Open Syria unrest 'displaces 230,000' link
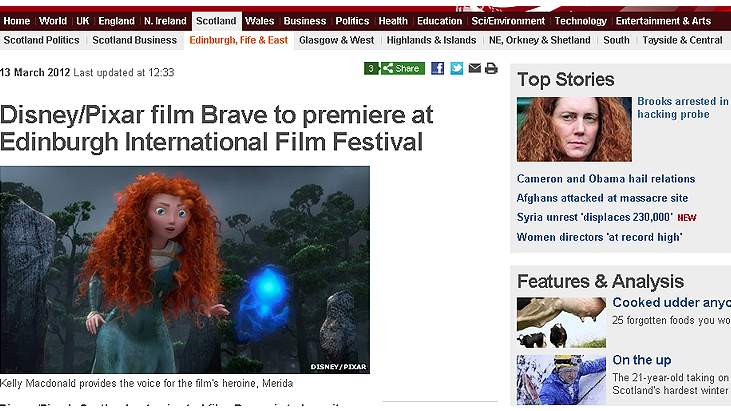 click(x=594, y=218)
